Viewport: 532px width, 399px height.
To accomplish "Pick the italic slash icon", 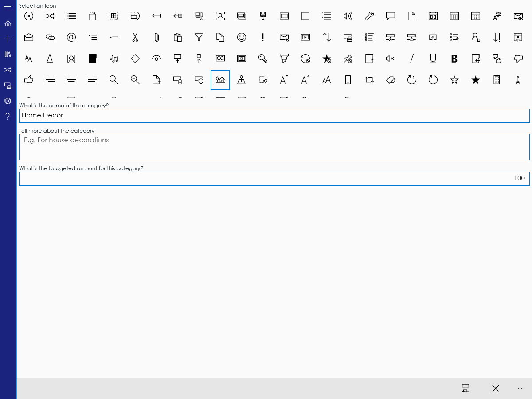I will click(x=412, y=59).
